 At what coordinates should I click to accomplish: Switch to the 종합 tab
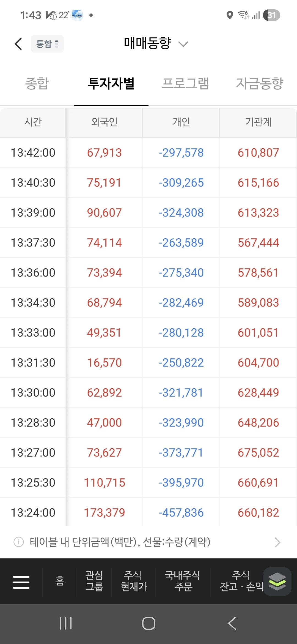pyautogui.click(x=37, y=83)
